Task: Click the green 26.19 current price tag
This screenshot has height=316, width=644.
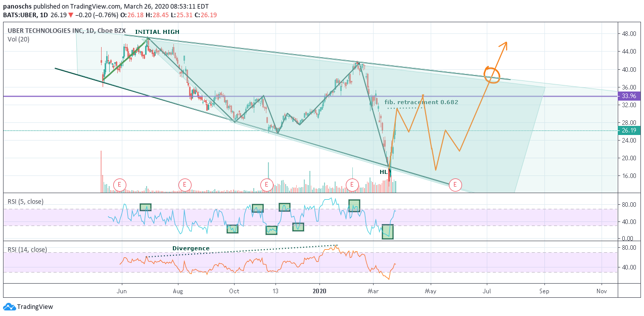Action: click(x=630, y=130)
